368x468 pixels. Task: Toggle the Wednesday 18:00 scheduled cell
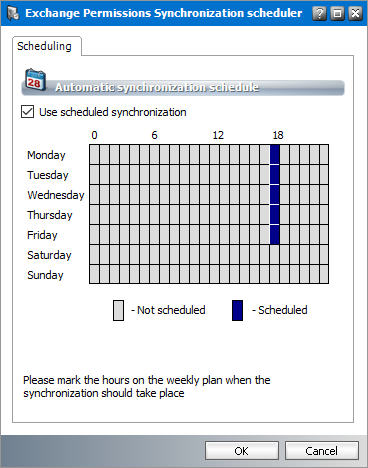275,195
